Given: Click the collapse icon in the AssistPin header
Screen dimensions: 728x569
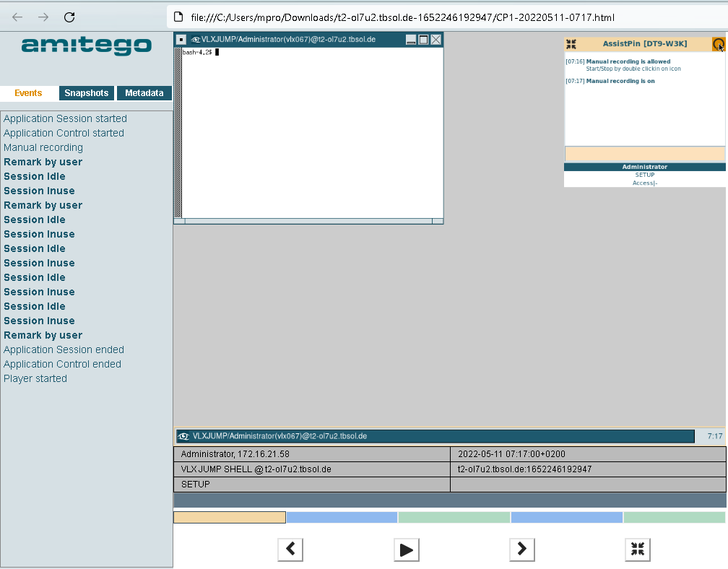Looking at the screenshot, I should pyautogui.click(x=571, y=44).
